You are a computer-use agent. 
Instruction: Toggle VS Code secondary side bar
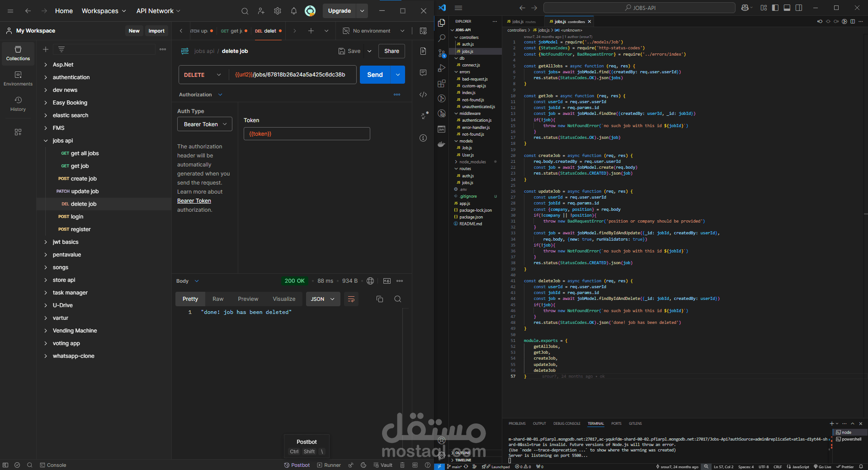tap(799, 8)
